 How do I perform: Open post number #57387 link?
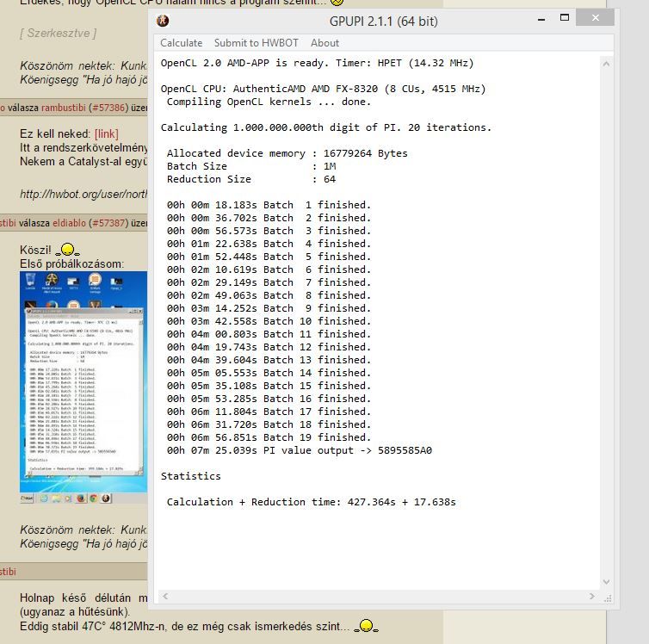[108, 223]
